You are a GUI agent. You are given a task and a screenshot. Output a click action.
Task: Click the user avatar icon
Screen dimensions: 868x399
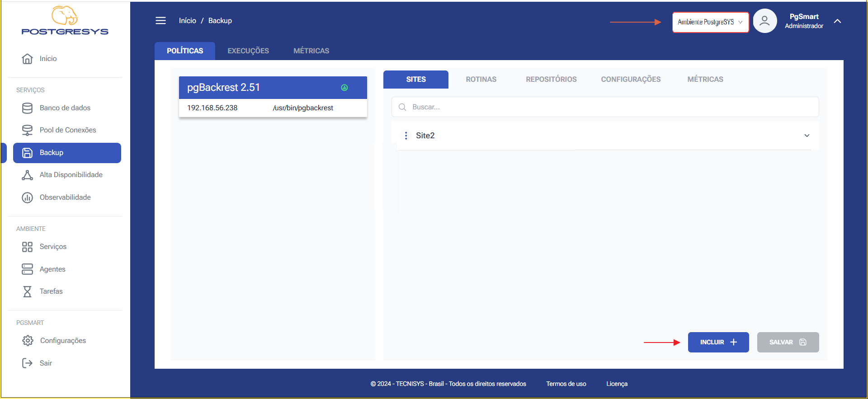click(764, 21)
